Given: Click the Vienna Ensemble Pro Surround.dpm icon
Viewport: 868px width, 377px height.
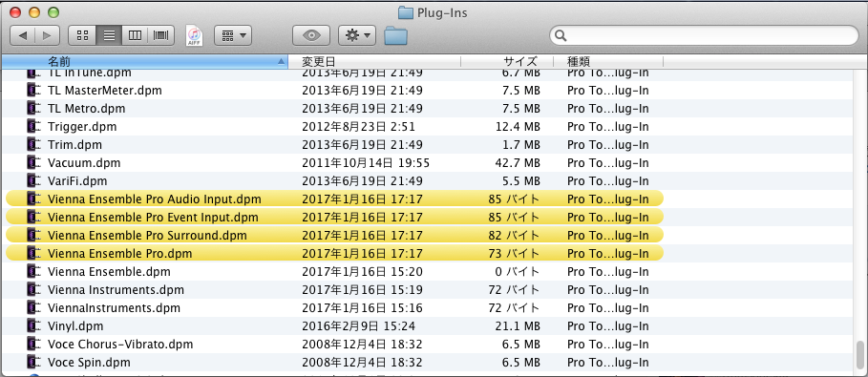Looking at the screenshot, I should [x=34, y=236].
